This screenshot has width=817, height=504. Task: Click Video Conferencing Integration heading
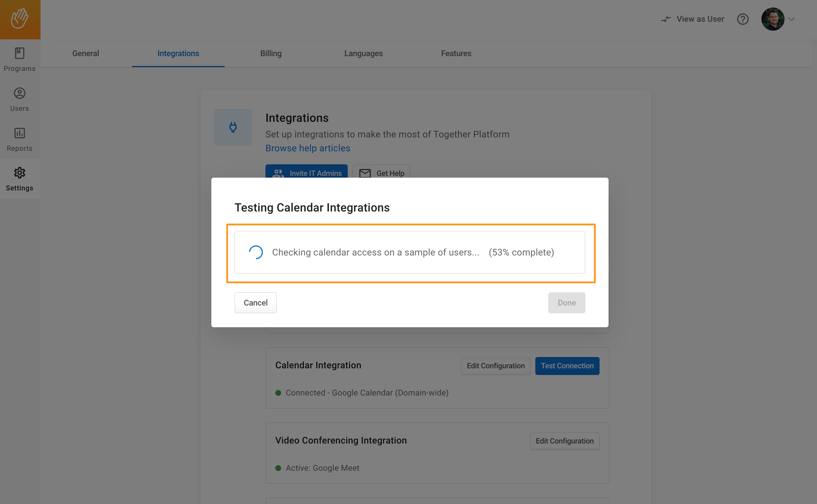(x=341, y=440)
